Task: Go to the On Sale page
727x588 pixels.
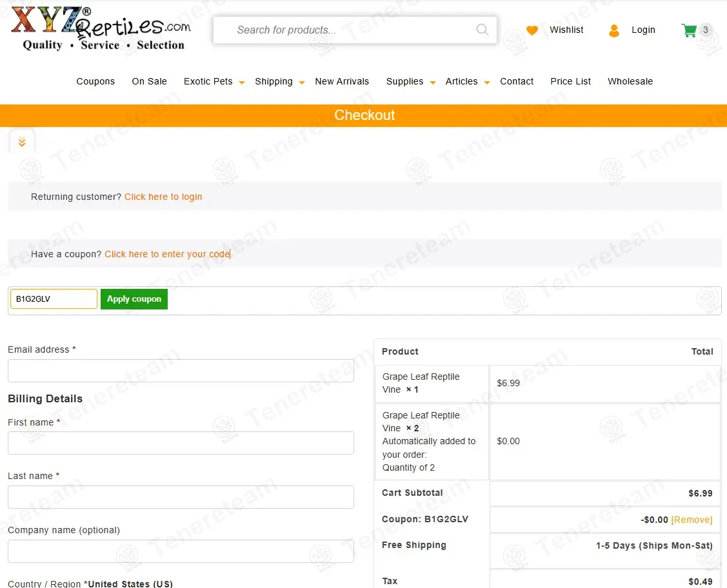Action: pyautogui.click(x=149, y=81)
